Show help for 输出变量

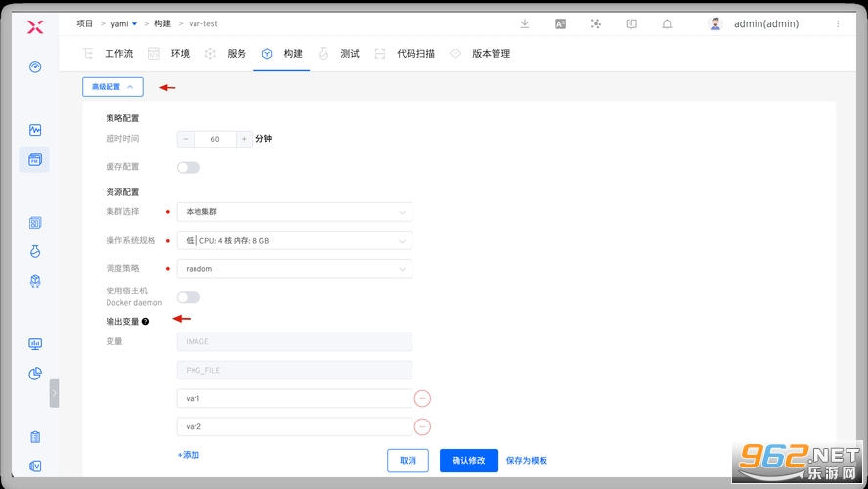click(145, 321)
